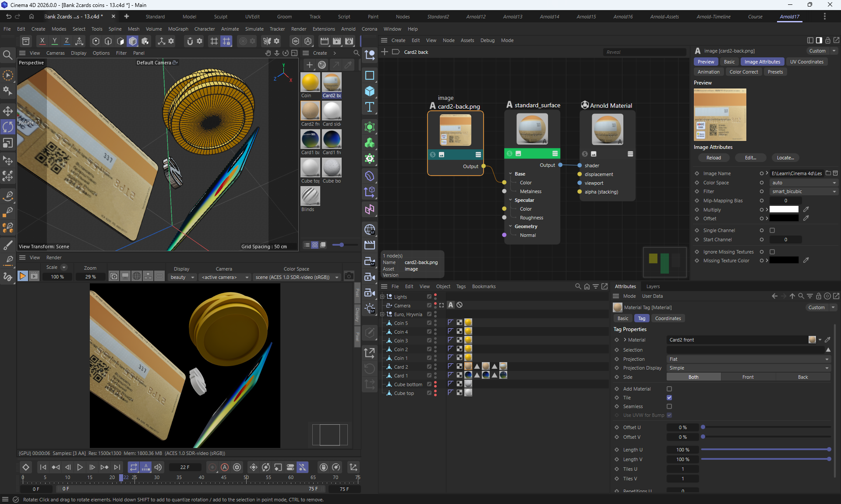Screen dimensions: 841x504
Task: Enable the Single Channel checkbox
Action: (x=772, y=230)
